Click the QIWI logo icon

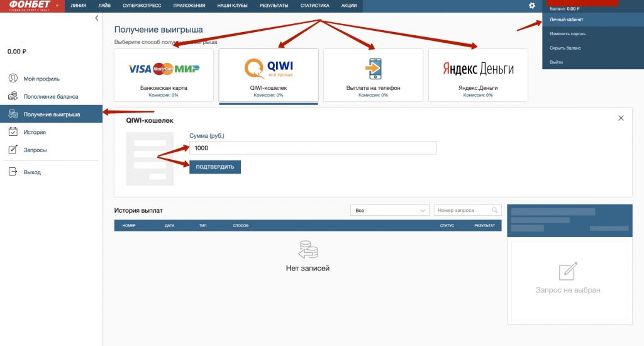point(269,68)
